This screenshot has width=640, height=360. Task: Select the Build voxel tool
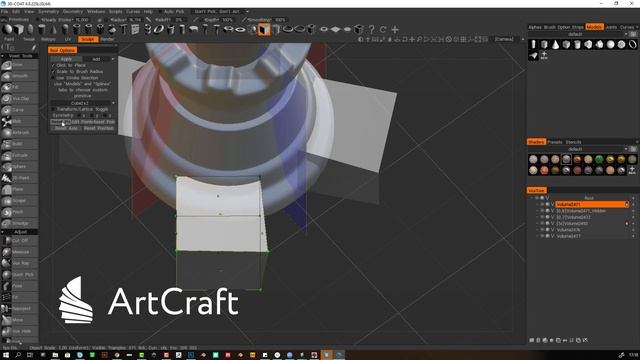click(x=20, y=144)
